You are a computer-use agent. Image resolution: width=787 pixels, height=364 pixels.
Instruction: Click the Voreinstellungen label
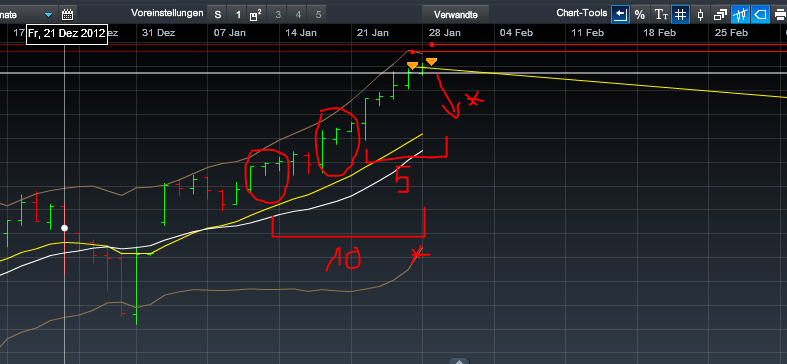tap(168, 13)
